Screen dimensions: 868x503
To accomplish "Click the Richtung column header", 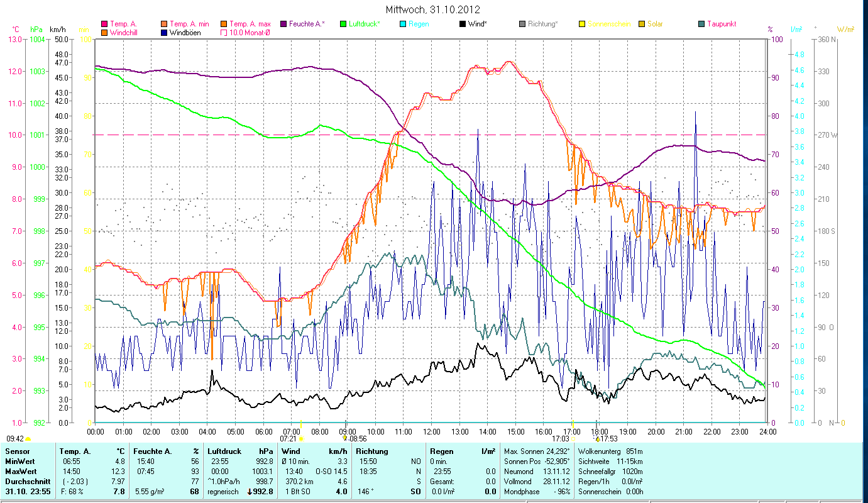I will point(372,451).
